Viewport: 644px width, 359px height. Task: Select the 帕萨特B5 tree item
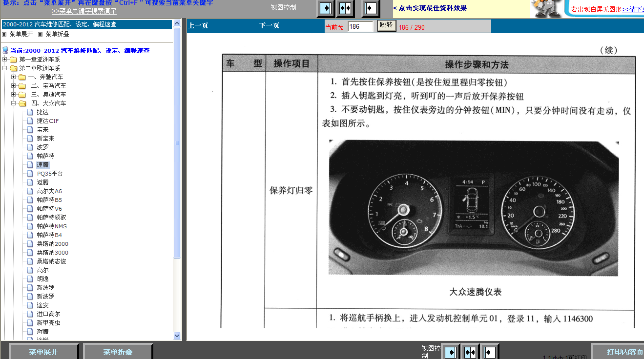pos(49,200)
